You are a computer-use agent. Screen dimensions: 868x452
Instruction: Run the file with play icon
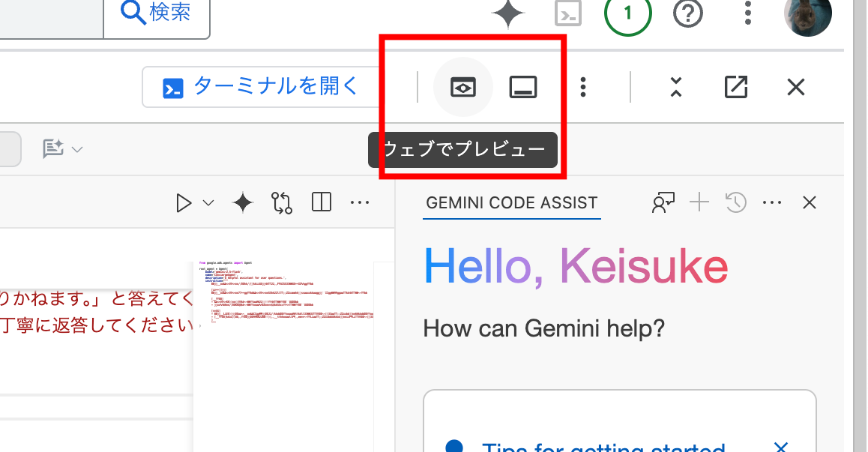pyautogui.click(x=184, y=202)
